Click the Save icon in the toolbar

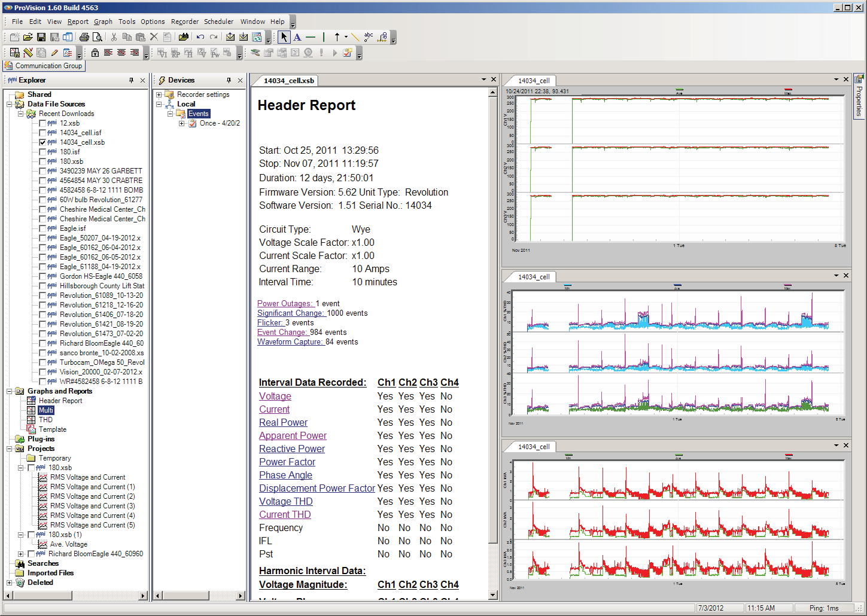(x=41, y=36)
